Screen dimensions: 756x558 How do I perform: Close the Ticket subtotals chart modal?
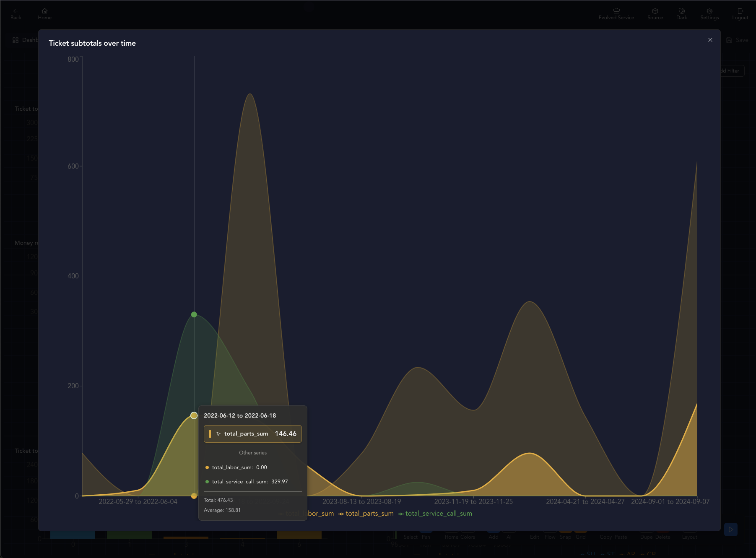click(x=710, y=40)
